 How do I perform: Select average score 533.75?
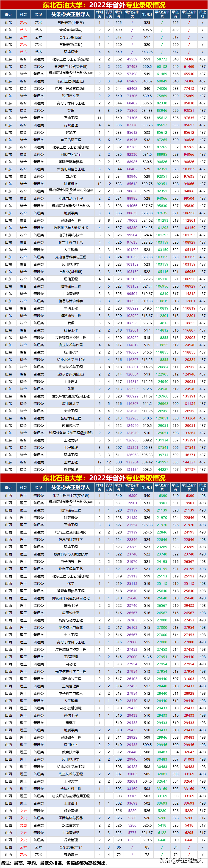[147, 125]
